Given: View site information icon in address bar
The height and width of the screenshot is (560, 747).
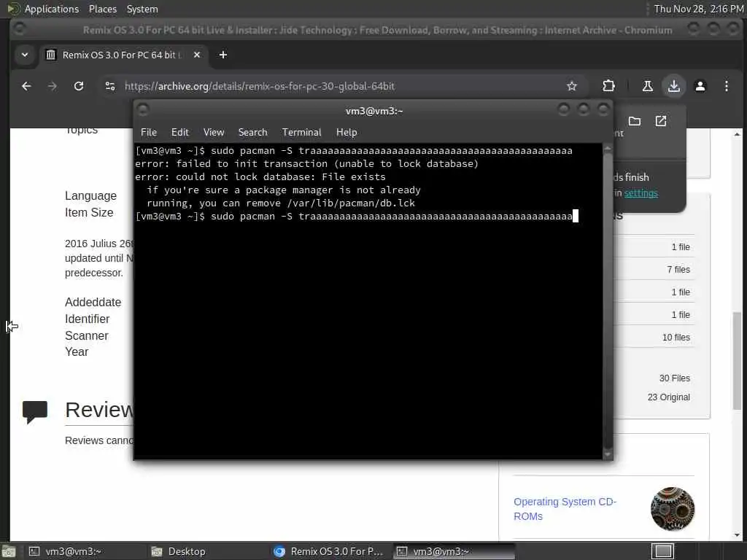Looking at the screenshot, I should 110,86.
